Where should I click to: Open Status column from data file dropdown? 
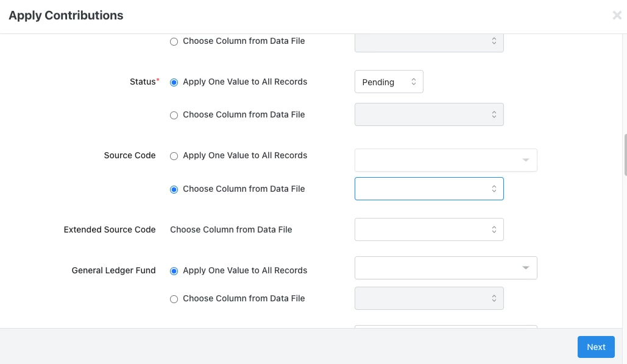429,114
